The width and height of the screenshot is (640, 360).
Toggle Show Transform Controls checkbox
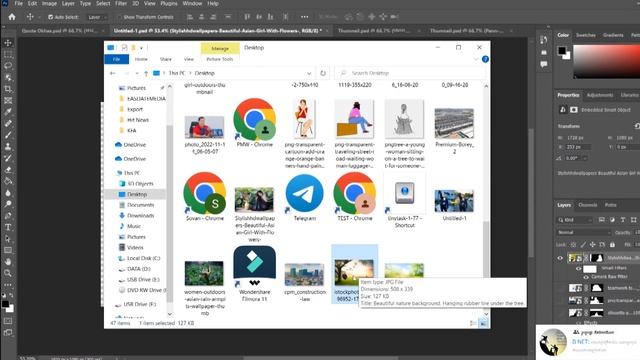pos(120,17)
